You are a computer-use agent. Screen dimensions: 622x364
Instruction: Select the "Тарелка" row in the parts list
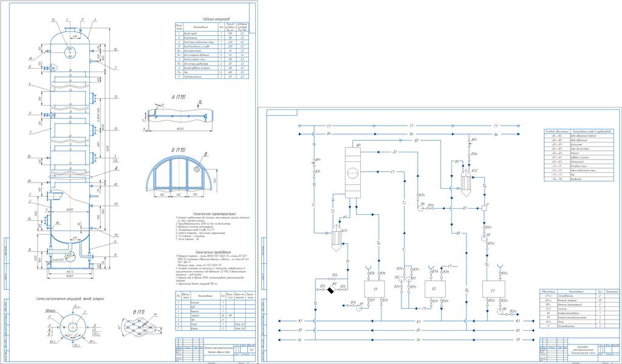(x=214, y=315)
